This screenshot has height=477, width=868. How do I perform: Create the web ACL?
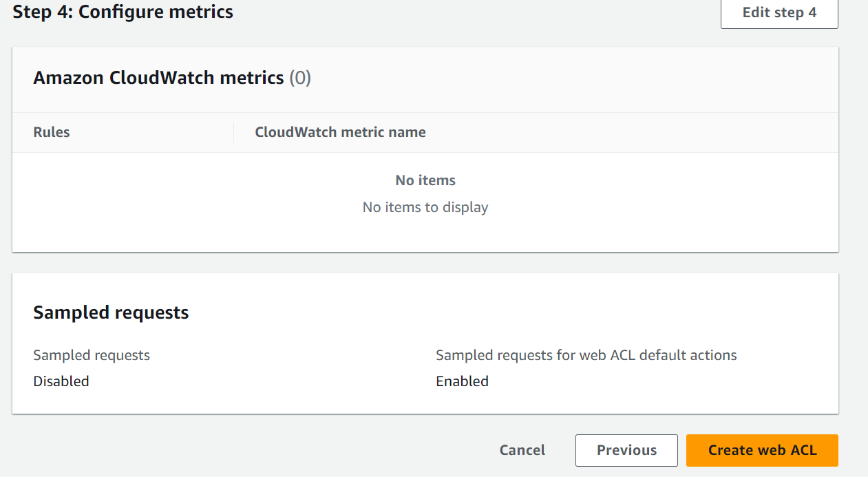point(762,450)
